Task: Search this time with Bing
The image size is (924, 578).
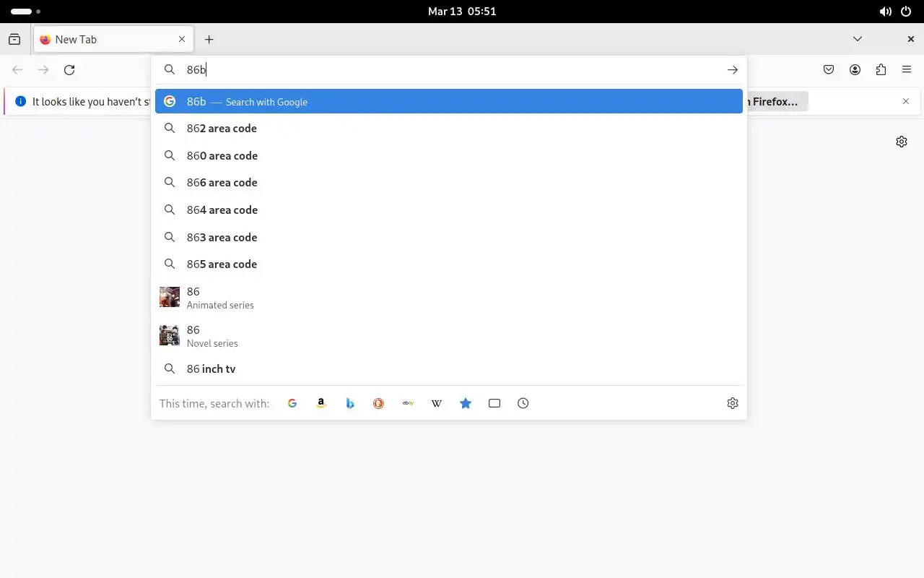Action: (350, 403)
